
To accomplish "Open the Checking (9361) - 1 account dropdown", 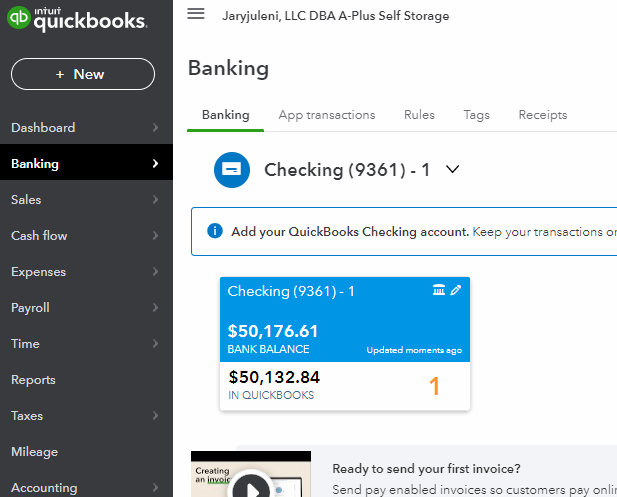I will 453,169.
